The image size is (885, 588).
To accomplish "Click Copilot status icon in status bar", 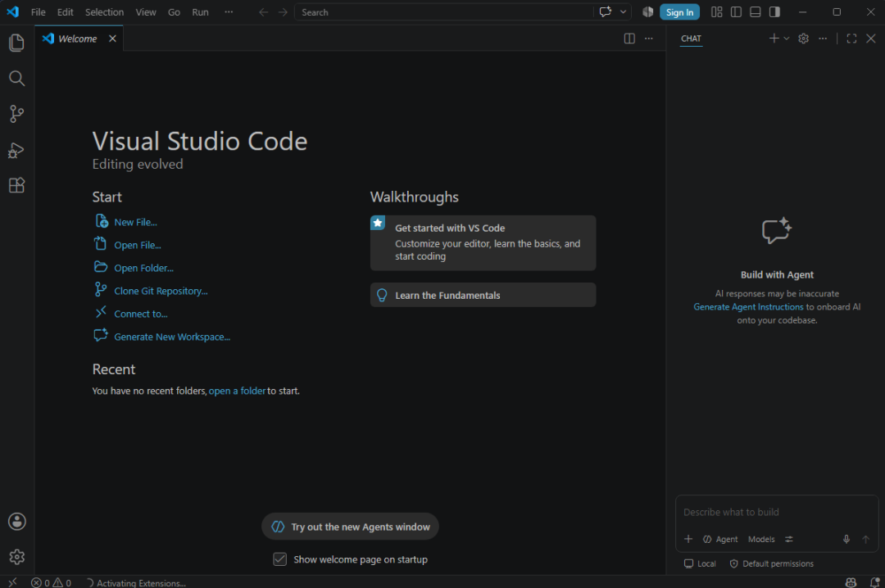I will point(851,582).
